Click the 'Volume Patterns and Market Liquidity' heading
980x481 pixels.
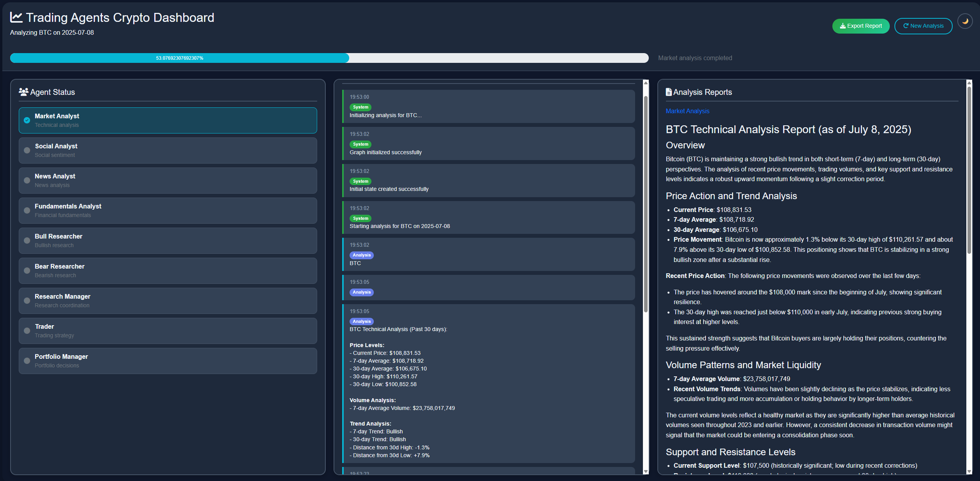[x=743, y=365]
